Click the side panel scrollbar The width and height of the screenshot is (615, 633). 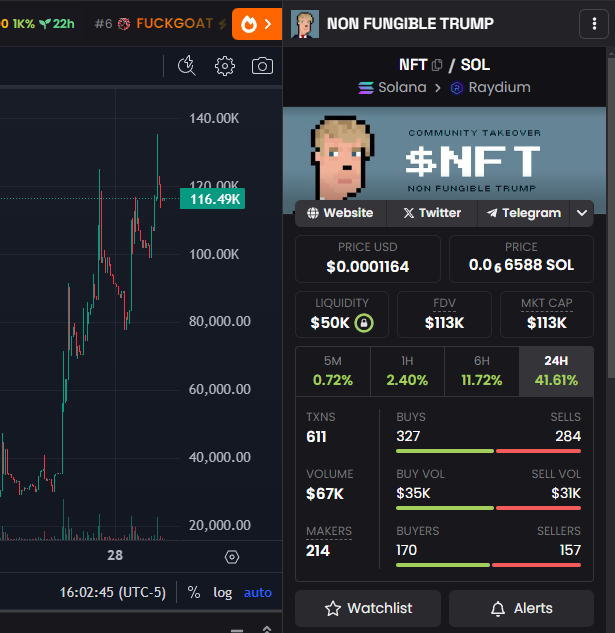pyautogui.click(x=611, y=218)
